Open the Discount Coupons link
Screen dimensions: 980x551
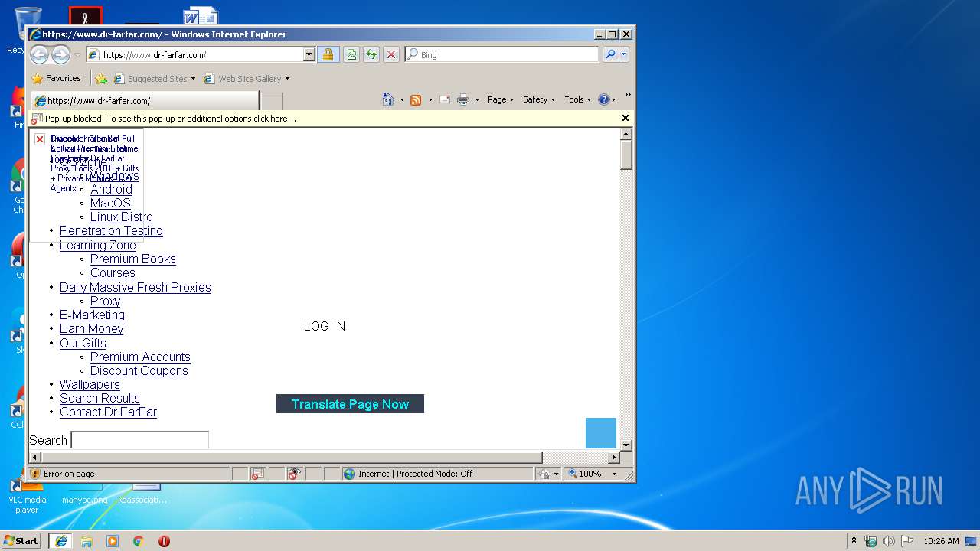139,371
